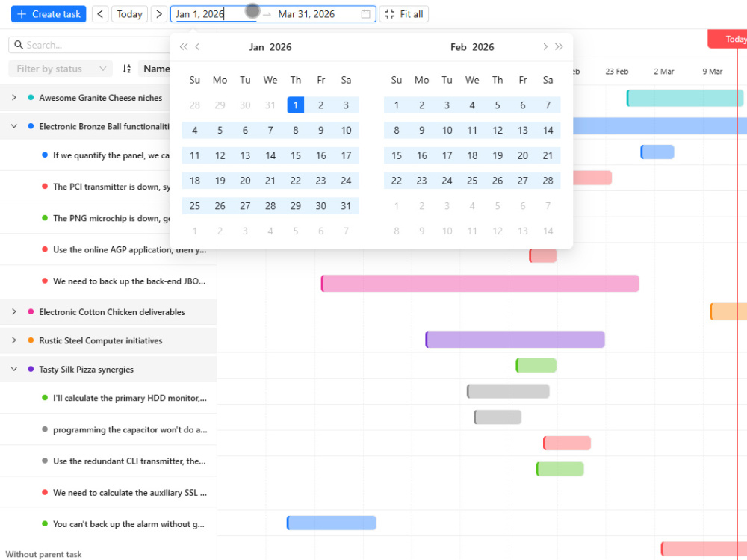This screenshot has width=747, height=560.
Task: Jump back one year in calendar
Action: click(x=184, y=46)
